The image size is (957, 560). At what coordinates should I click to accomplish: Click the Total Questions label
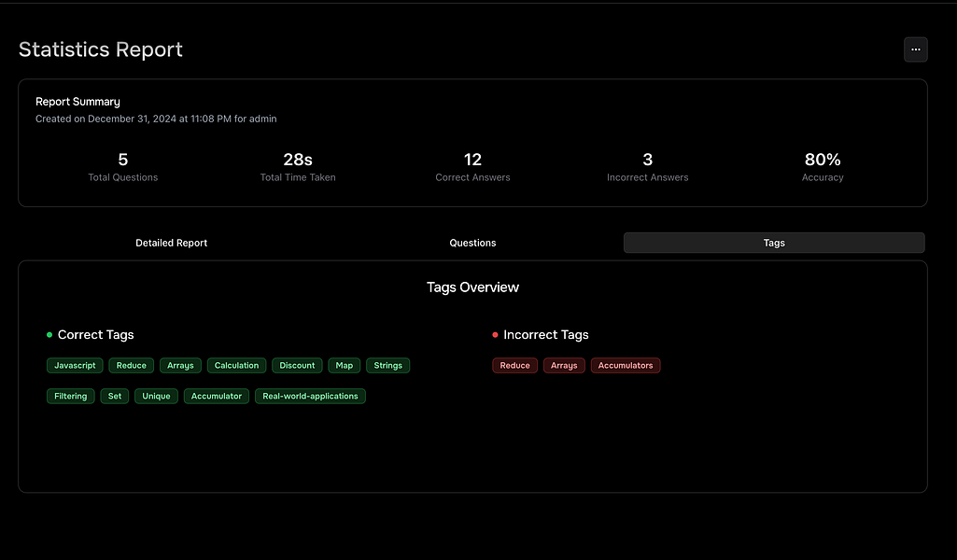pos(122,177)
